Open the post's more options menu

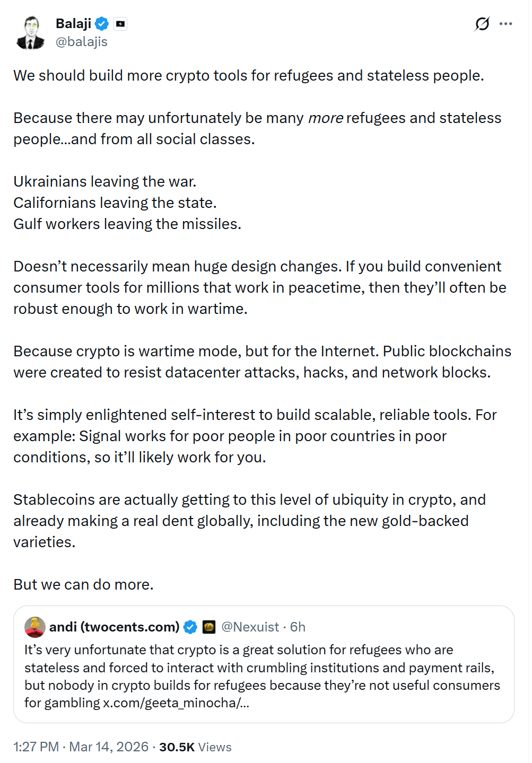pos(506,23)
